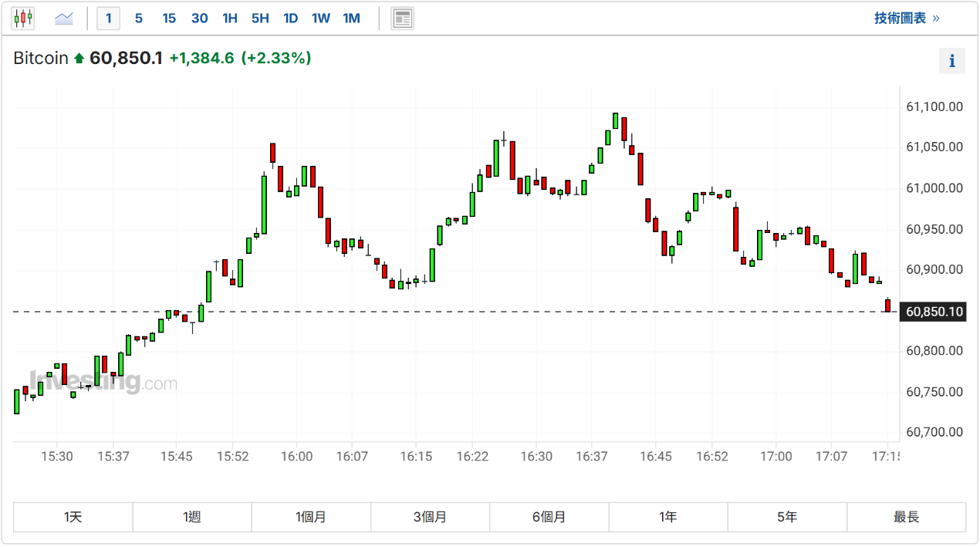980x547 pixels.
Task: Click the 60,850.10 current price marker
Action: click(934, 312)
